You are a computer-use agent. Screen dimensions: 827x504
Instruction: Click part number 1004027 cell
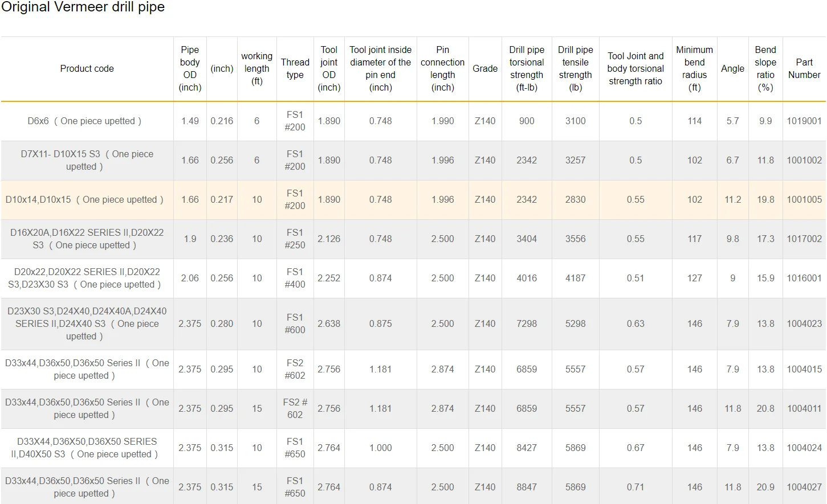(804, 487)
